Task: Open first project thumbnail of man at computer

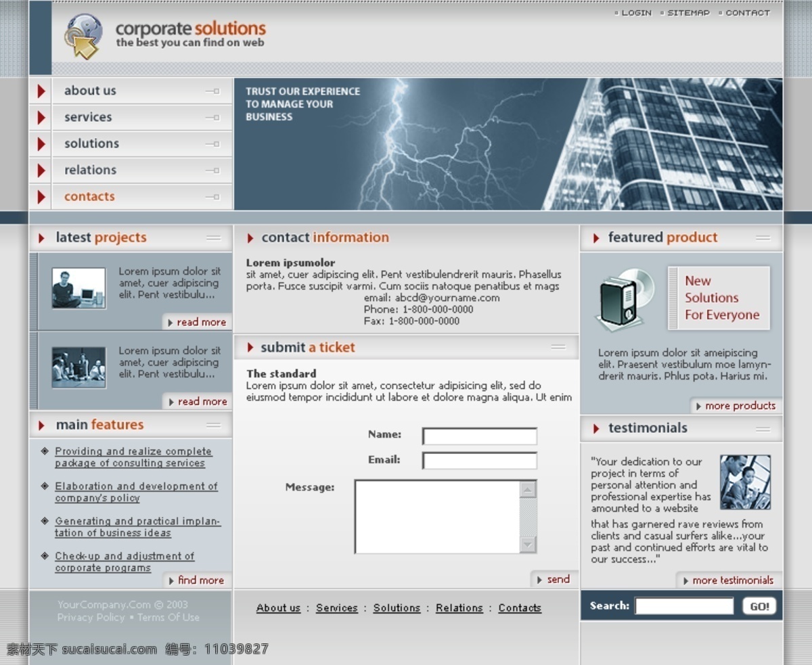Action: pyautogui.click(x=79, y=288)
